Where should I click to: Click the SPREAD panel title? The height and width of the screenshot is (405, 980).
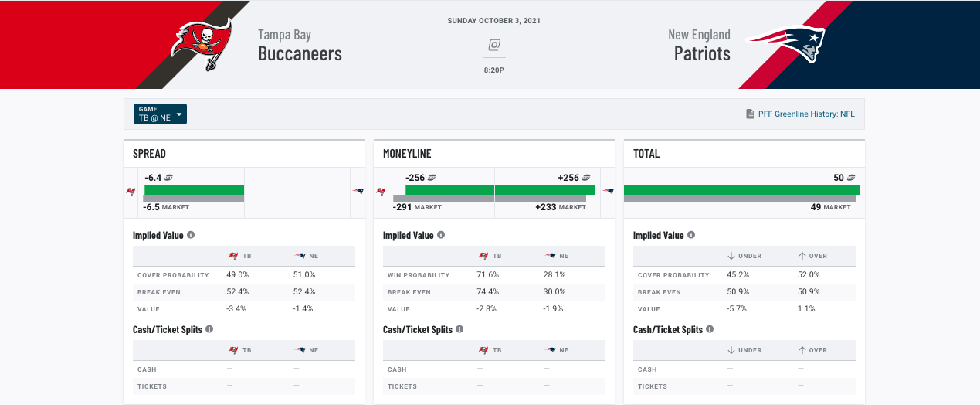149,154
